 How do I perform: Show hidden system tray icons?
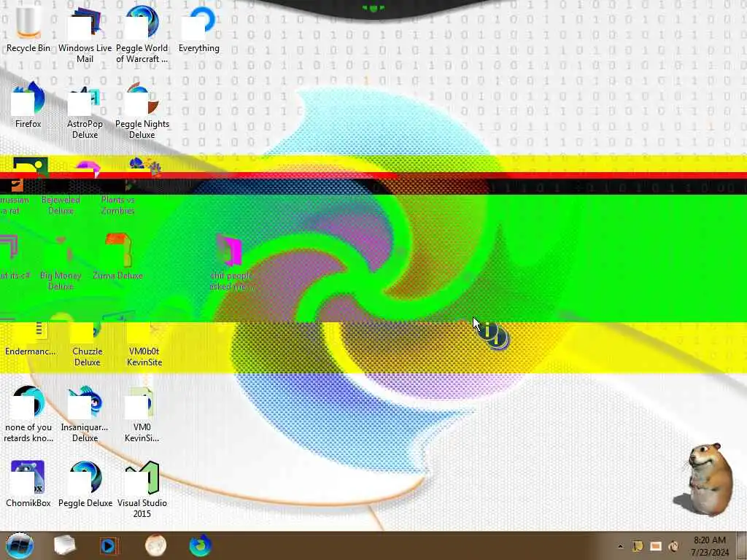pyautogui.click(x=620, y=546)
